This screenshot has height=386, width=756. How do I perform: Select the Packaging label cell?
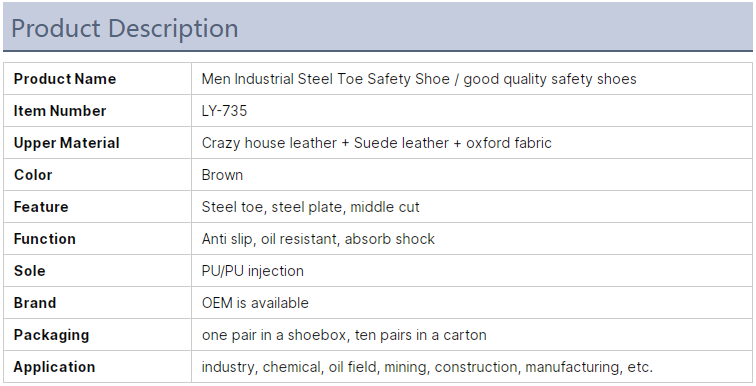(97, 335)
